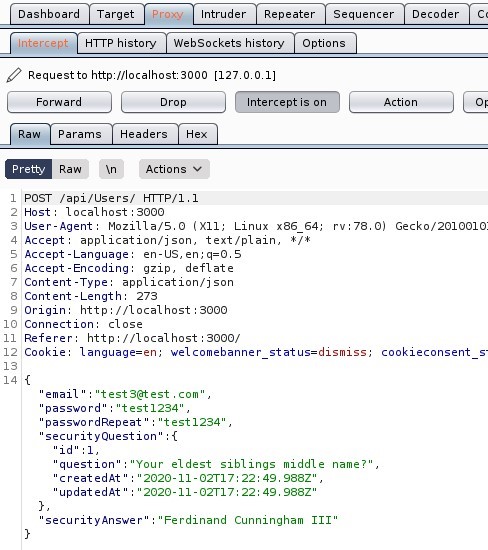Drop the intercepted request
The image size is (488, 550).
173,102
